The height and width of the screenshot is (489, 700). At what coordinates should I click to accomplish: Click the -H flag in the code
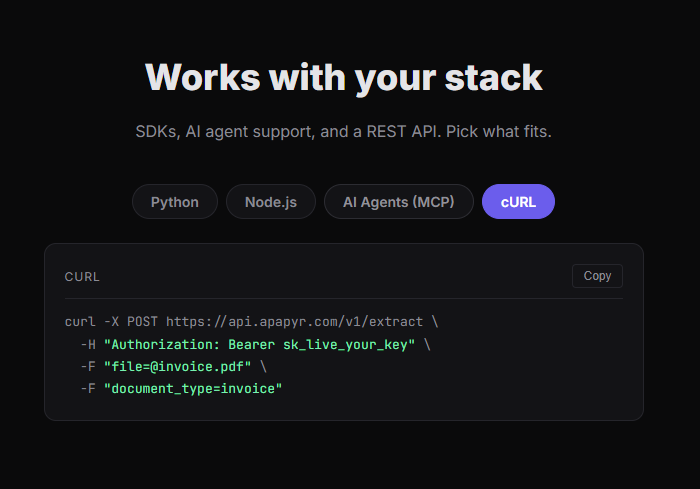tap(88, 344)
